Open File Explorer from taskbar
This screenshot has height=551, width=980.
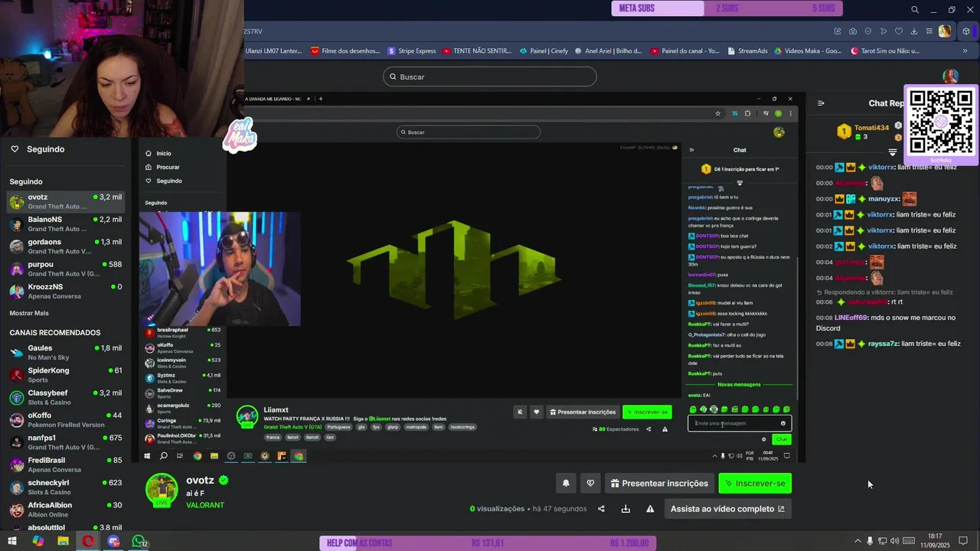(x=63, y=541)
